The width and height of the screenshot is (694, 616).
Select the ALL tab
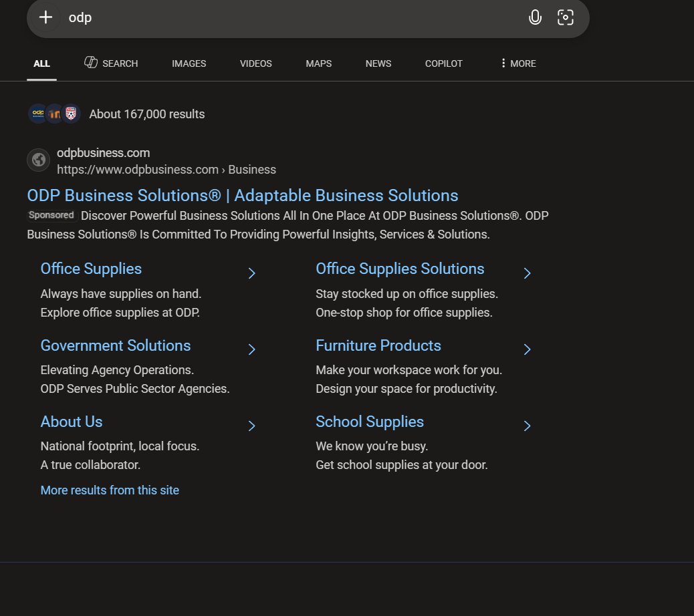coord(41,63)
